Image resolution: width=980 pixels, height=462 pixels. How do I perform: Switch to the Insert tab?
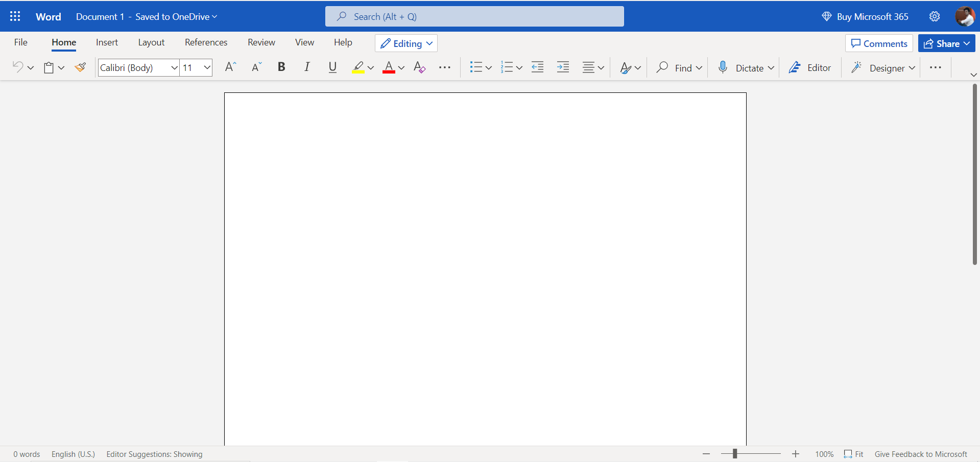click(107, 42)
